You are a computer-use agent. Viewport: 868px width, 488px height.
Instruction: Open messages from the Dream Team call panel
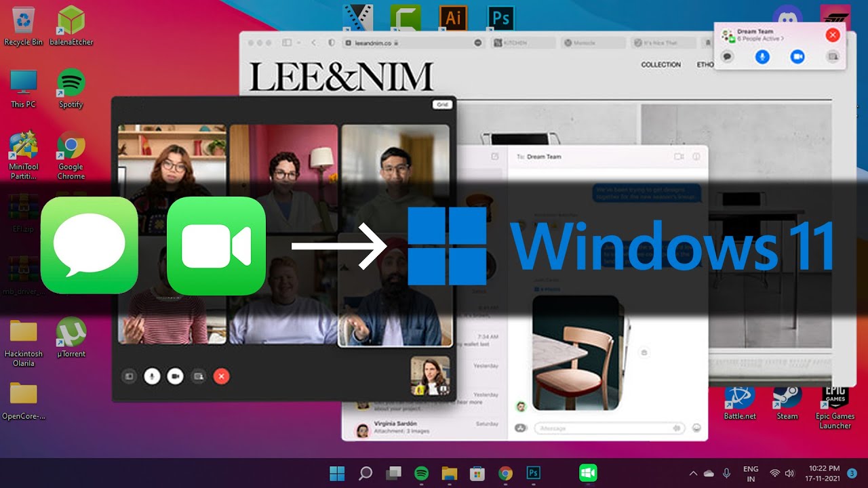(x=727, y=57)
